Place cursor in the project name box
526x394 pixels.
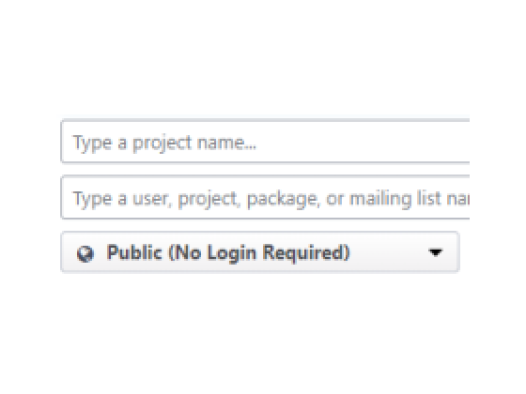tap(265, 142)
